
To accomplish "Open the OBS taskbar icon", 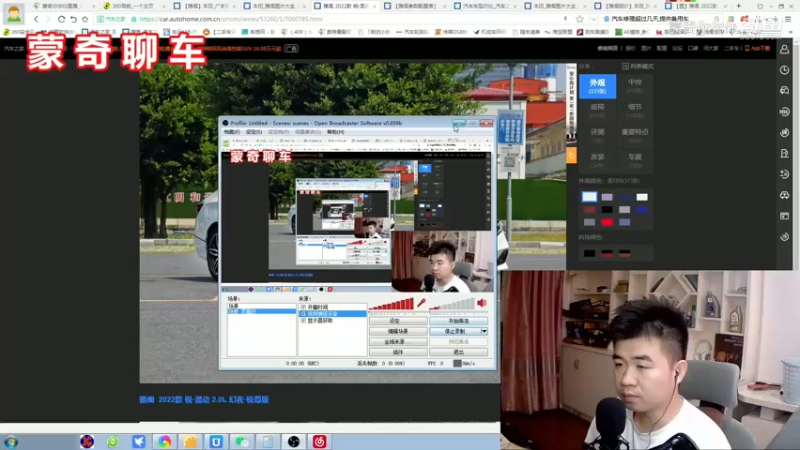I will click(x=294, y=442).
